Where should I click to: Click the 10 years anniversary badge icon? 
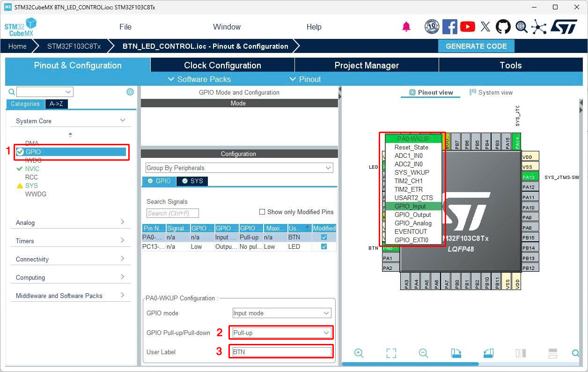432,27
